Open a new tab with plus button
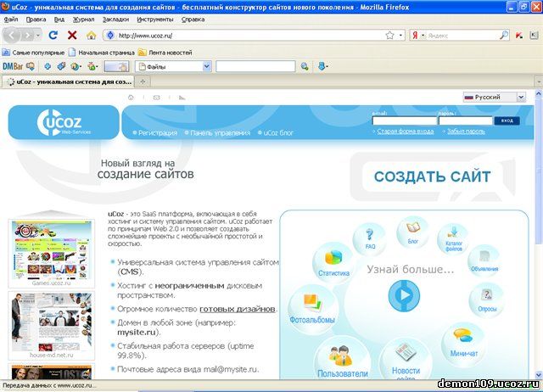The width and height of the screenshot is (543, 392). pyautogui.click(x=143, y=82)
